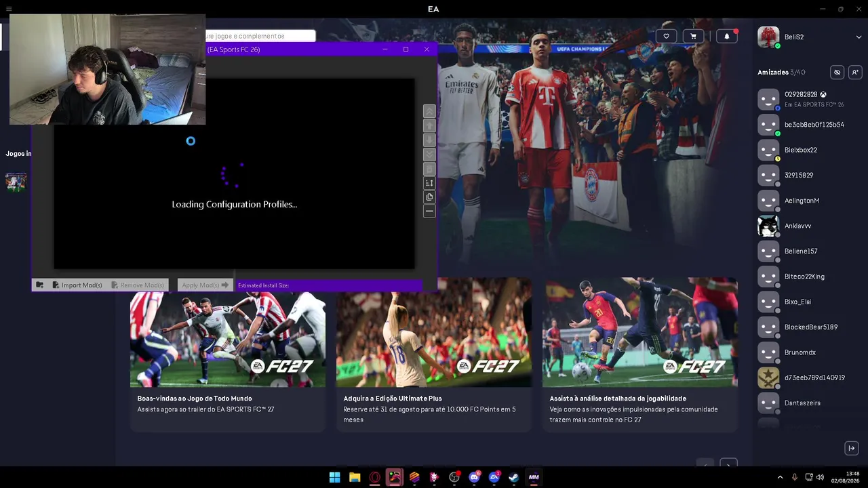
Task: Expand the BeliS2 account dropdown
Action: [859, 37]
